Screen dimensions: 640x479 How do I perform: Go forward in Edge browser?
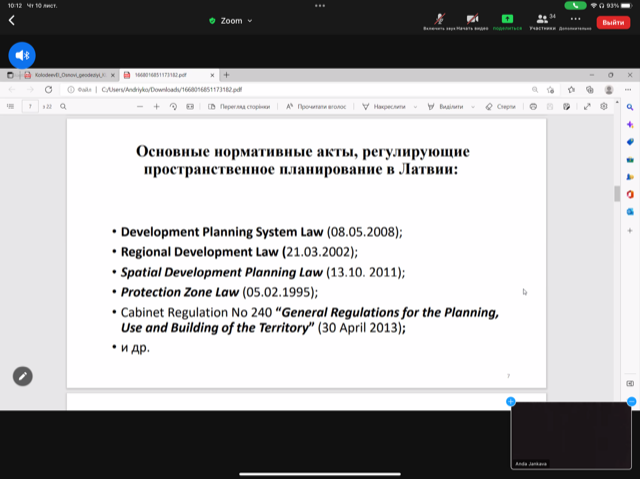[x=30, y=90]
